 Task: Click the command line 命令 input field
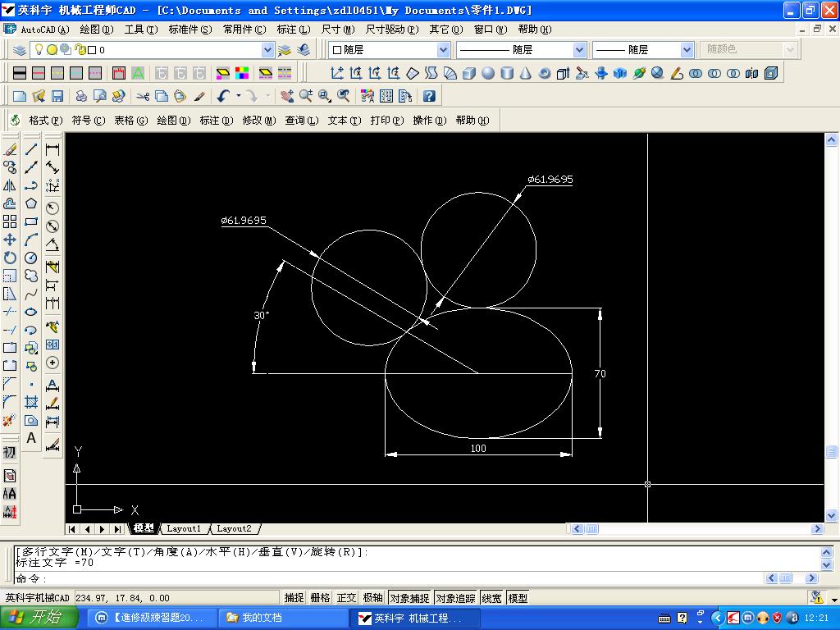click(390, 578)
